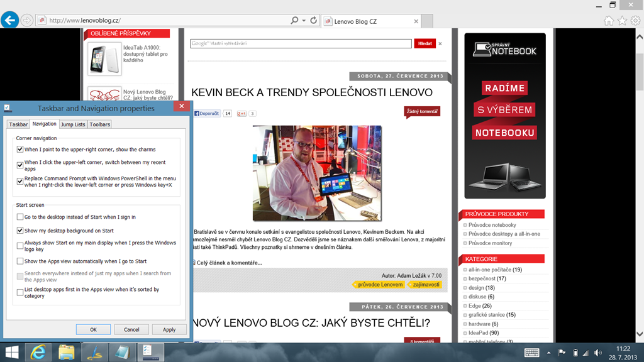Open Internet Explorer Tools gear

635,20
